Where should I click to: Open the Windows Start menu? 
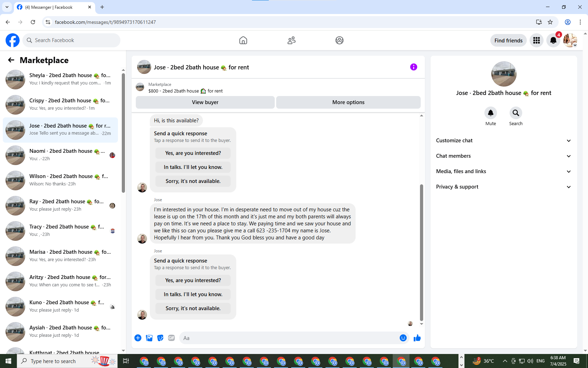[8, 361]
